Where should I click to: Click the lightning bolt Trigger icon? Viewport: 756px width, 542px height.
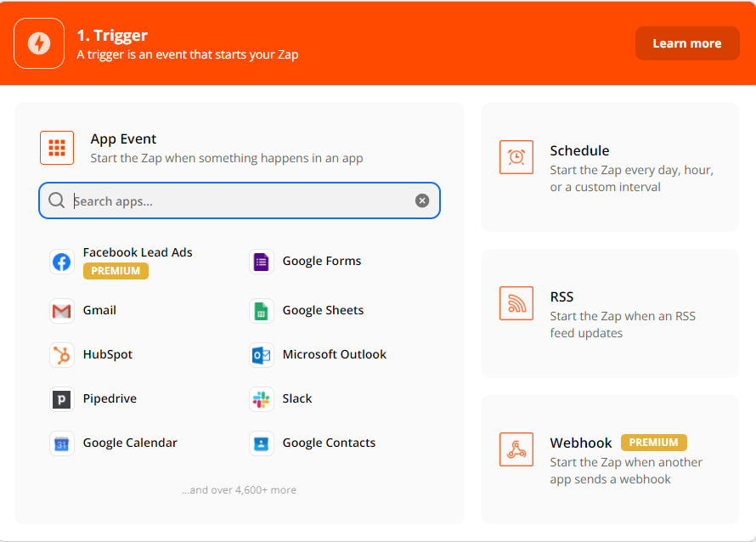click(39, 43)
